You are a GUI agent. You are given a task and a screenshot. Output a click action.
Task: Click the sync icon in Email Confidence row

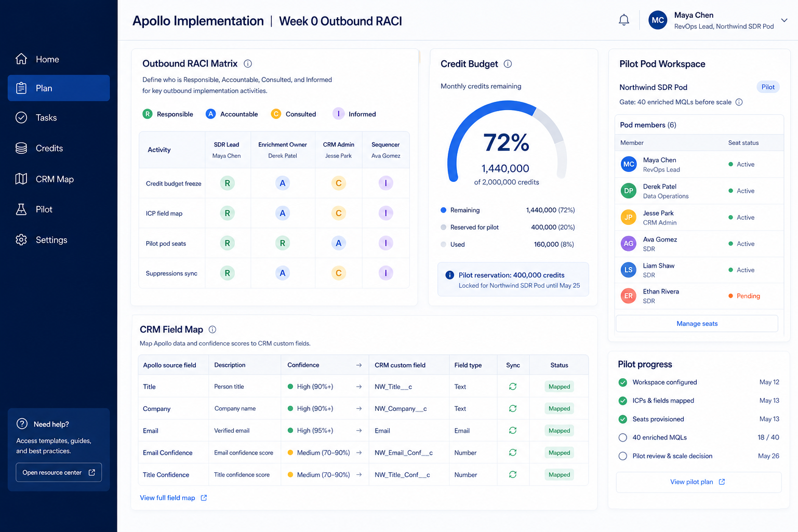[513, 453]
